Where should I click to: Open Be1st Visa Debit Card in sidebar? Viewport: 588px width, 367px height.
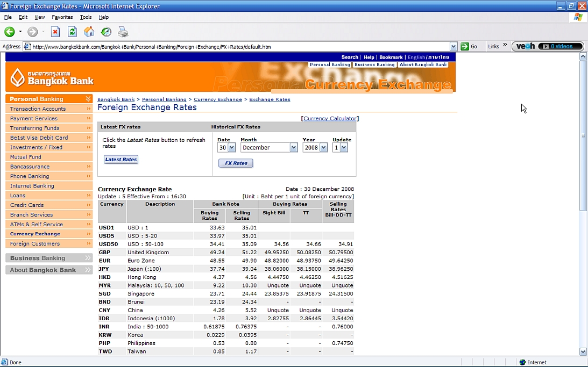coord(49,138)
